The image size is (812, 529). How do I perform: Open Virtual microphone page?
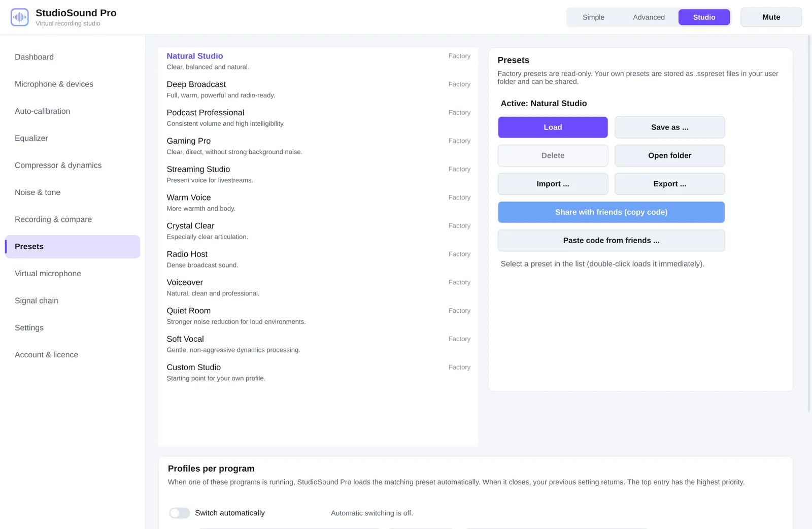click(73, 274)
